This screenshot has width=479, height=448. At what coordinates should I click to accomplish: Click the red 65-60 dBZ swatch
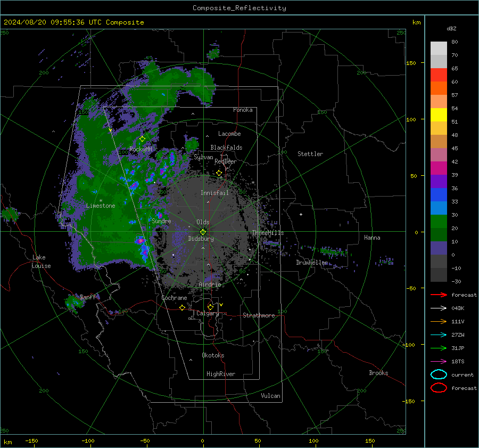[439, 75]
